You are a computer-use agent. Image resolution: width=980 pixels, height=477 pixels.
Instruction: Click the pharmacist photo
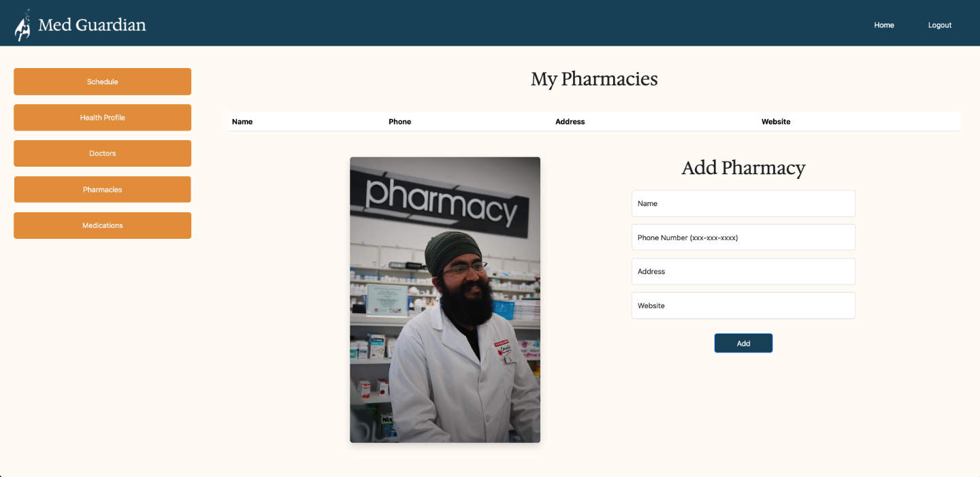coord(445,300)
